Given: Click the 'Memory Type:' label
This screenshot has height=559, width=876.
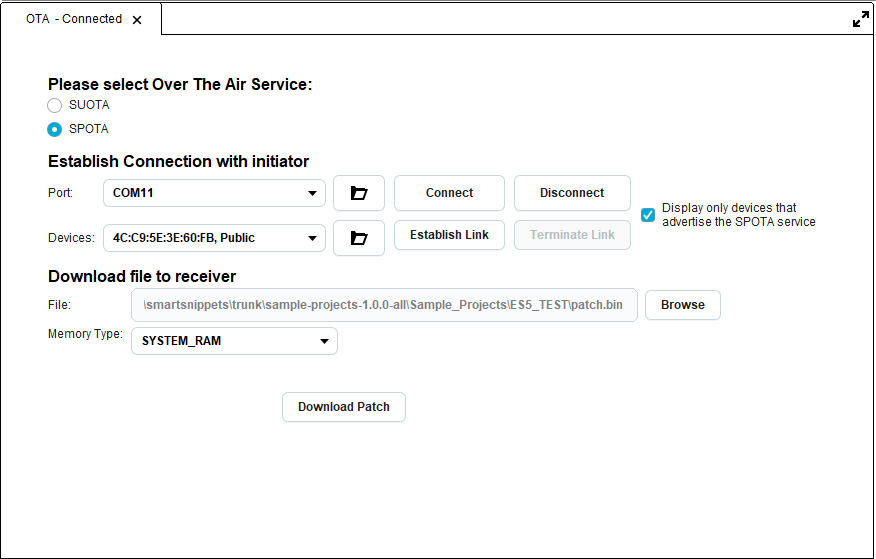Looking at the screenshot, I should [x=85, y=334].
